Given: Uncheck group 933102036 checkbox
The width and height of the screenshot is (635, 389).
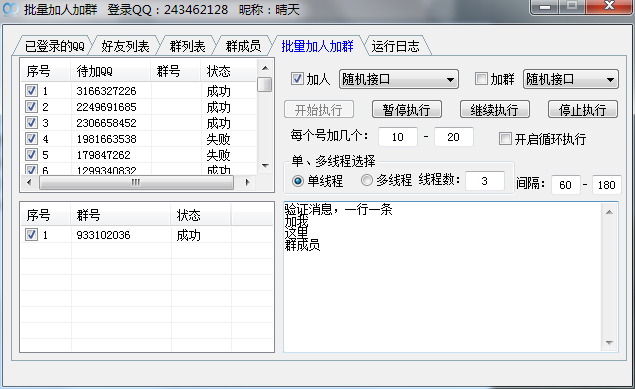Looking at the screenshot, I should [32, 234].
